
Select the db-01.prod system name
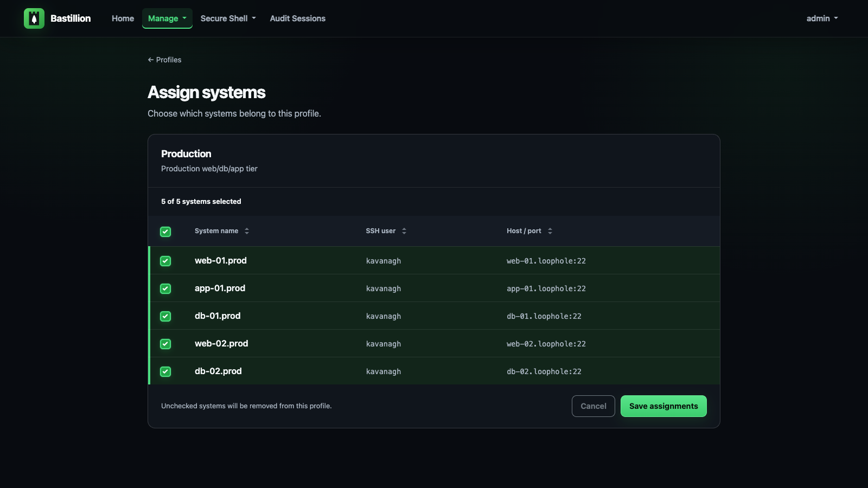pyautogui.click(x=218, y=316)
